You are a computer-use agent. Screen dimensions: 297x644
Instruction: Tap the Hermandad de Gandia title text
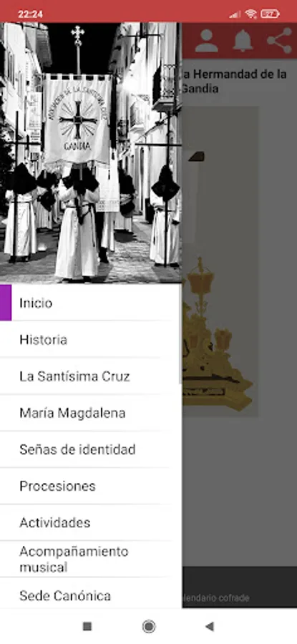click(x=234, y=82)
